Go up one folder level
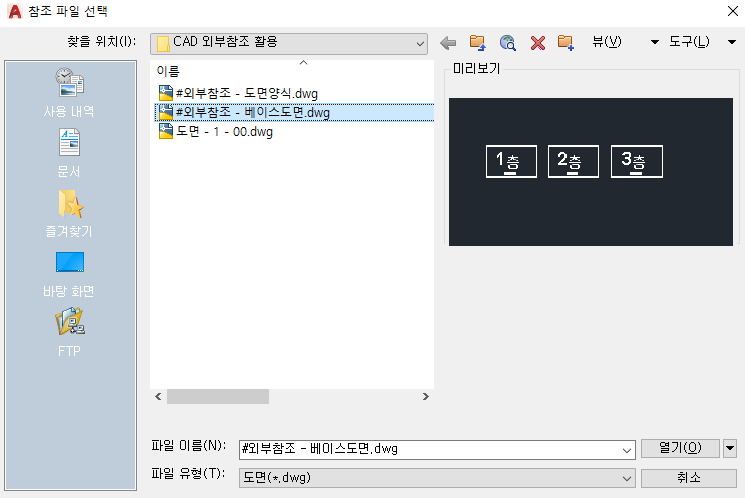The height and width of the screenshot is (498, 745). coord(478,43)
